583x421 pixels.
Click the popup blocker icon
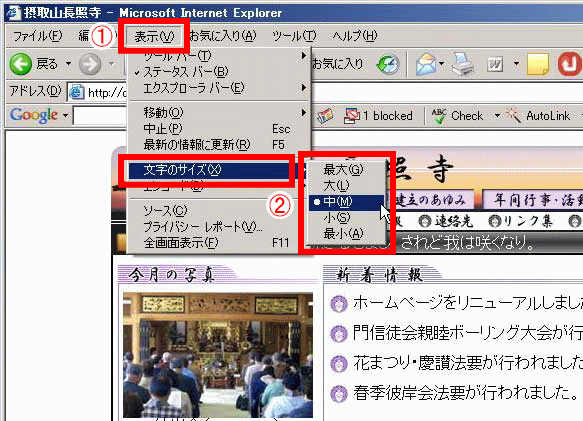(x=352, y=116)
